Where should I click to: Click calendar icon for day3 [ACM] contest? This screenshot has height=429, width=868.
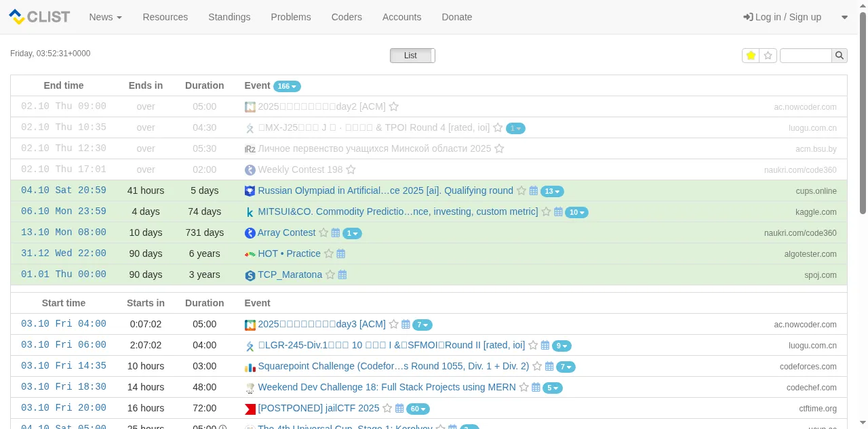[x=406, y=325]
